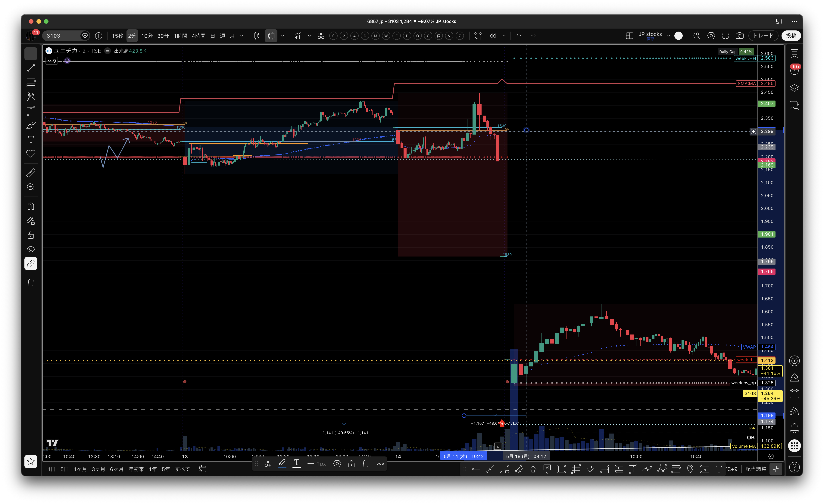Click the 投稿 publish button
This screenshot has height=504, width=824.
tap(791, 36)
